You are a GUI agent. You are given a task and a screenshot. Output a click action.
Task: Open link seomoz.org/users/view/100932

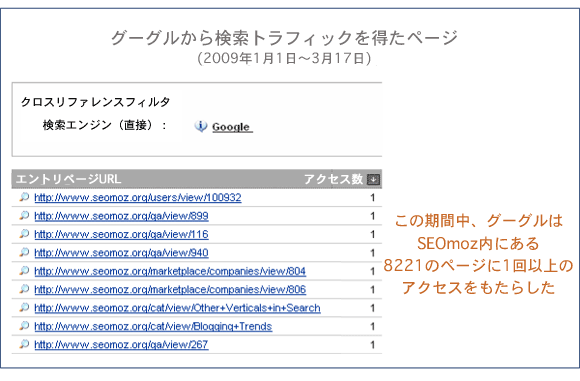tap(138, 198)
